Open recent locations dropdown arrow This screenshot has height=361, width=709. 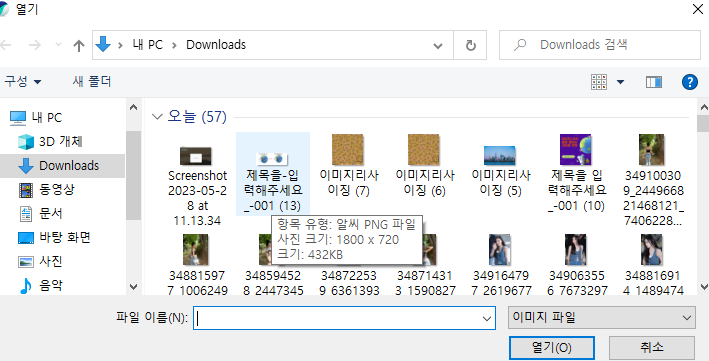click(x=58, y=45)
